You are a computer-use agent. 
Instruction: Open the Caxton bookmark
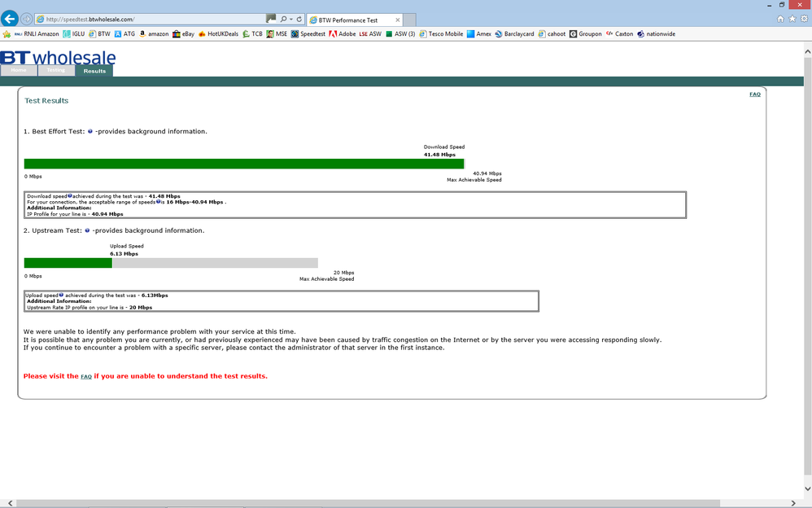tap(619, 34)
